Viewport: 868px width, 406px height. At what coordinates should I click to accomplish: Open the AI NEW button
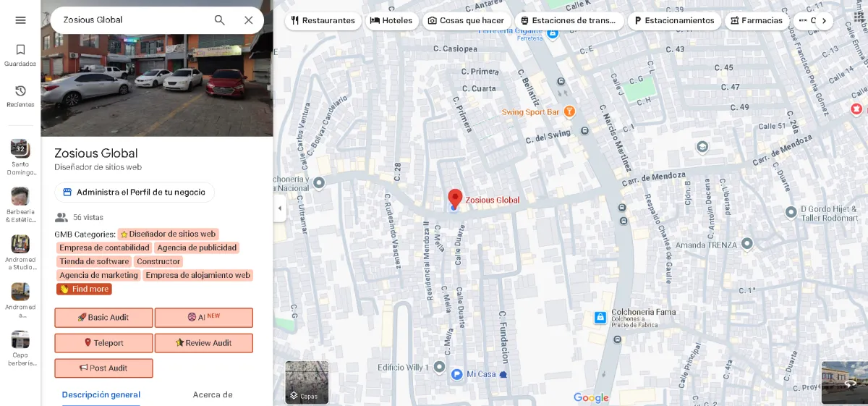coord(203,318)
